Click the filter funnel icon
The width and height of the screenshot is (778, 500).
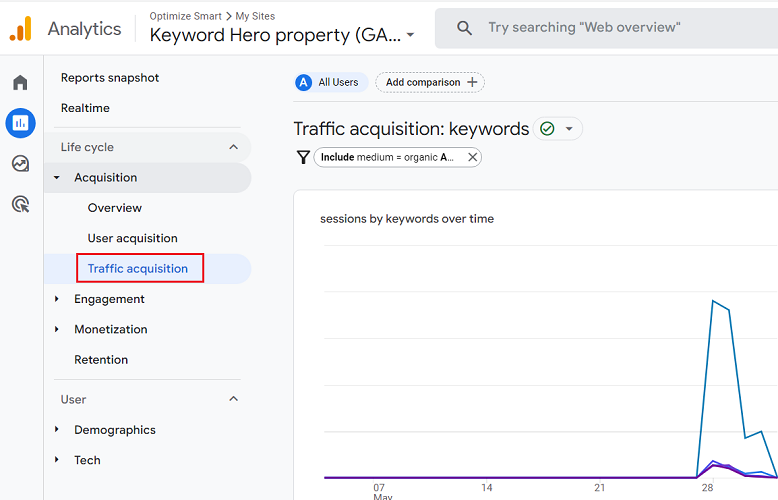click(303, 157)
